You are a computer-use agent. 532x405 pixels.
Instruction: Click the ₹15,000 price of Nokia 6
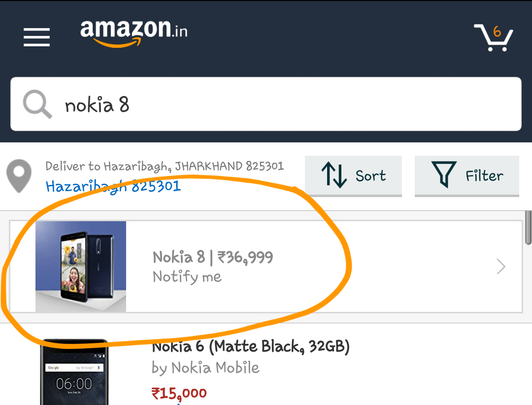tap(179, 394)
